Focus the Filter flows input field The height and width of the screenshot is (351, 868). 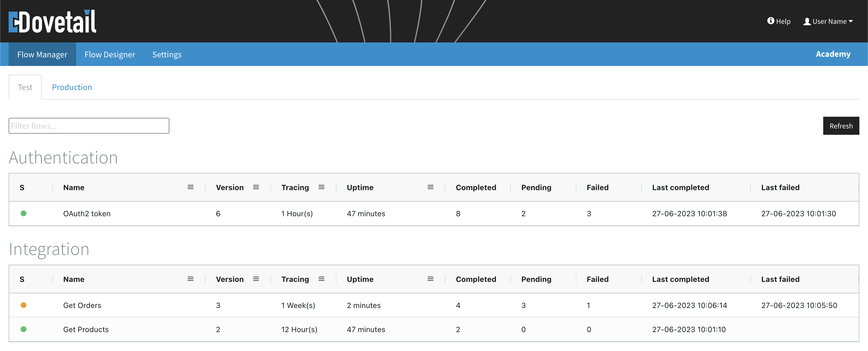[89, 126]
